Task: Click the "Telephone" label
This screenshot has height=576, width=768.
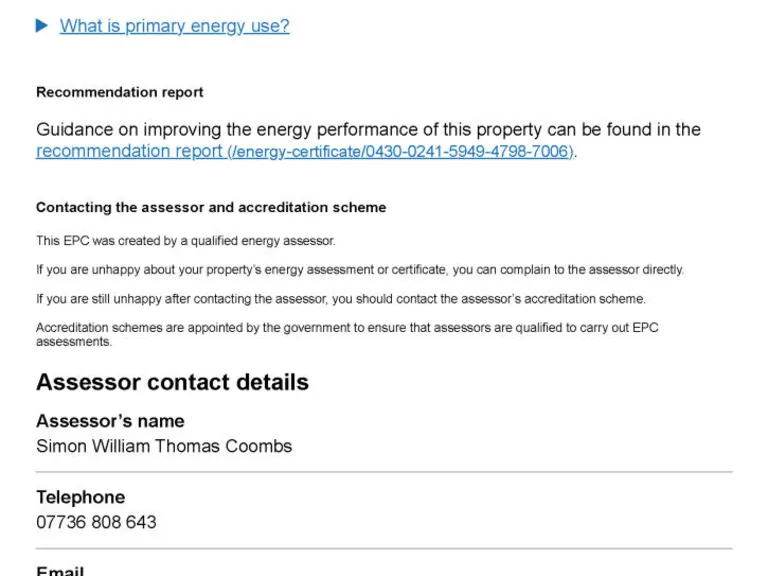Action: pyautogui.click(x=80, y=497)
